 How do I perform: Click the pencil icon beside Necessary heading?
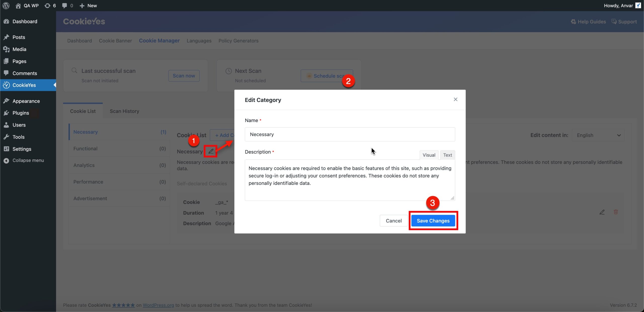211,151
